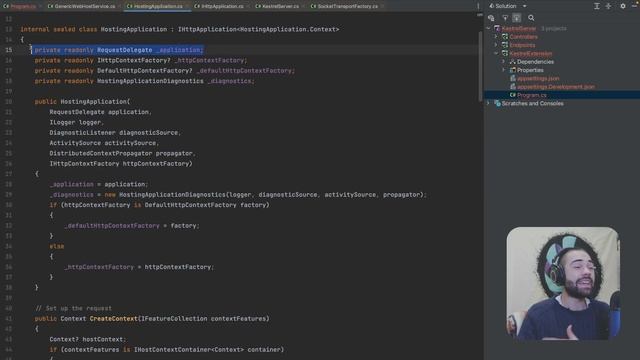
Task: Open the SocketTransportFactory.cs tab
Action: (347, 6)
